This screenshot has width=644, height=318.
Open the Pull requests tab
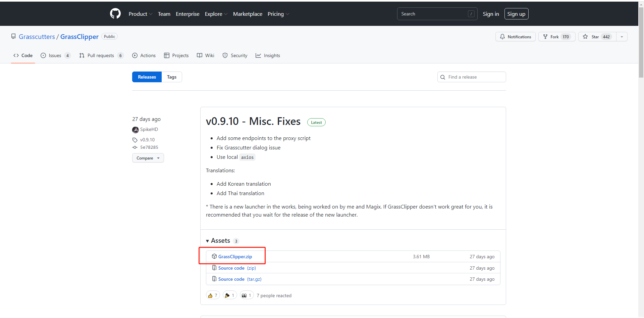click(101, 55)
